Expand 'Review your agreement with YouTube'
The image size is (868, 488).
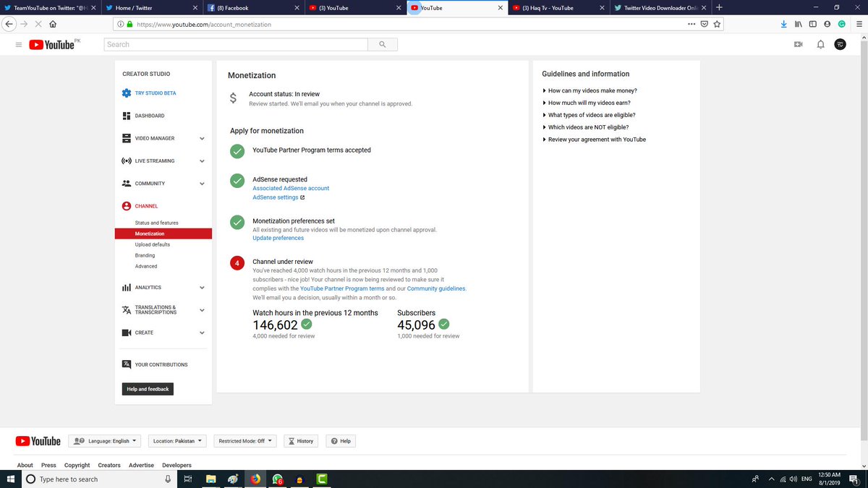coord(594,140)
